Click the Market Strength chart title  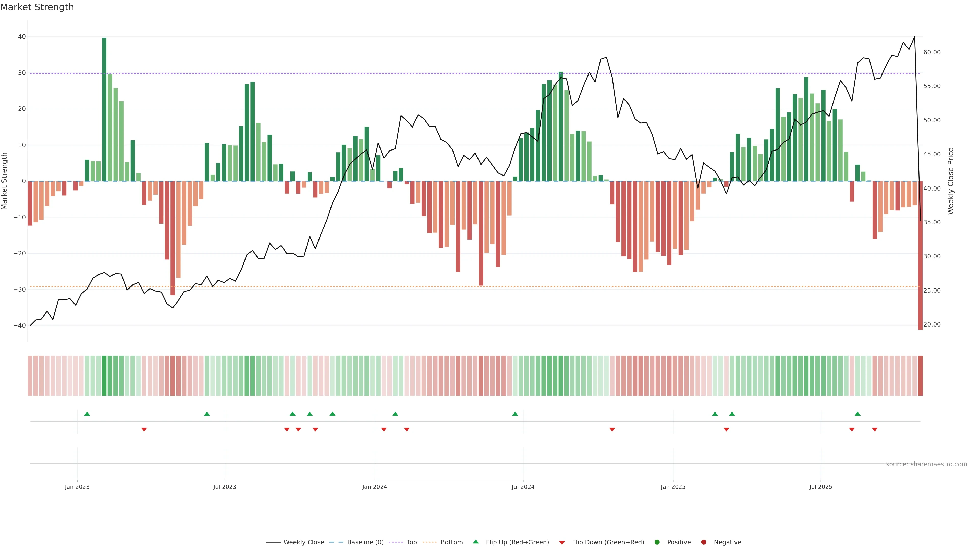coord(37,7)
